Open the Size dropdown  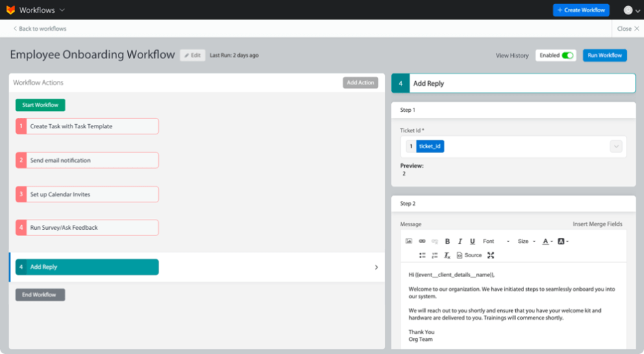tap(527, 241)
